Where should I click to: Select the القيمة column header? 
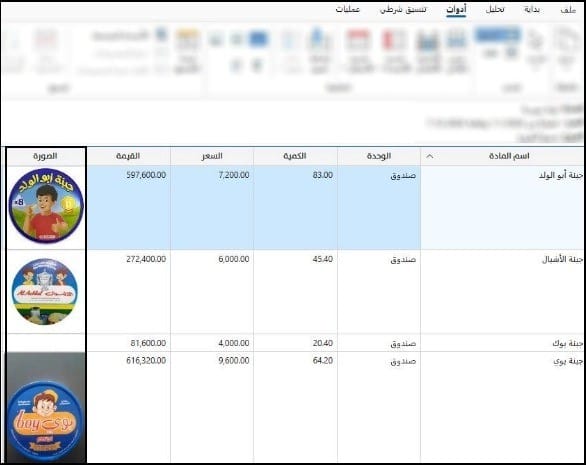pyautogui.click(x=128, y=156)
